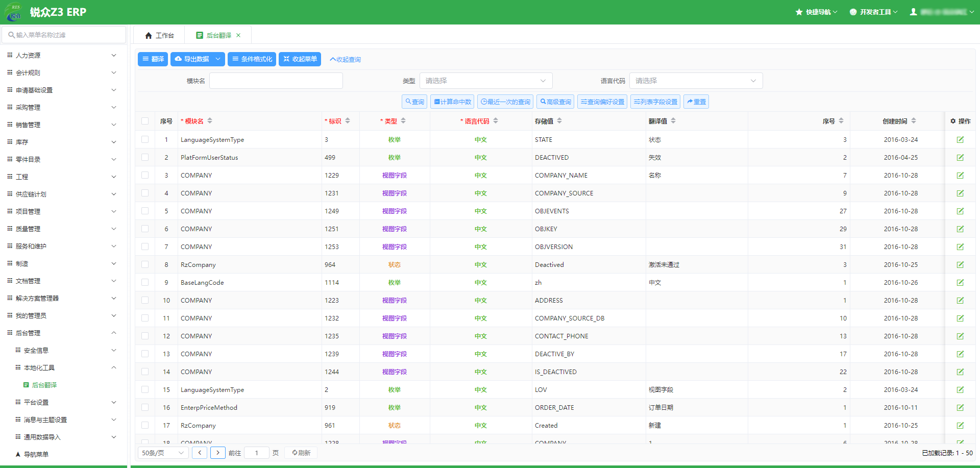Open edit icon for PlatFormUserStatus row
This screenshot has width=980, height=468.
pos(960,158)
